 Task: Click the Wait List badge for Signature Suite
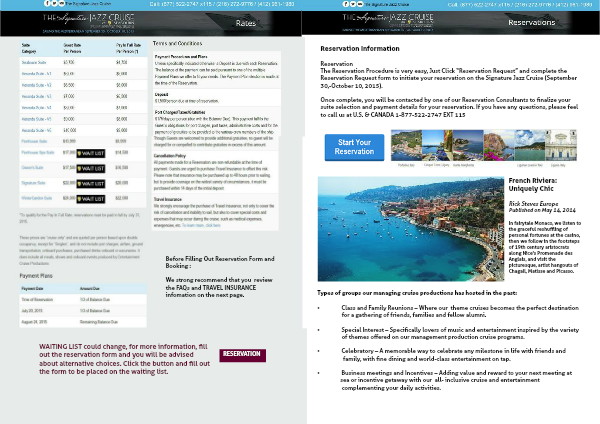[91, 184]
